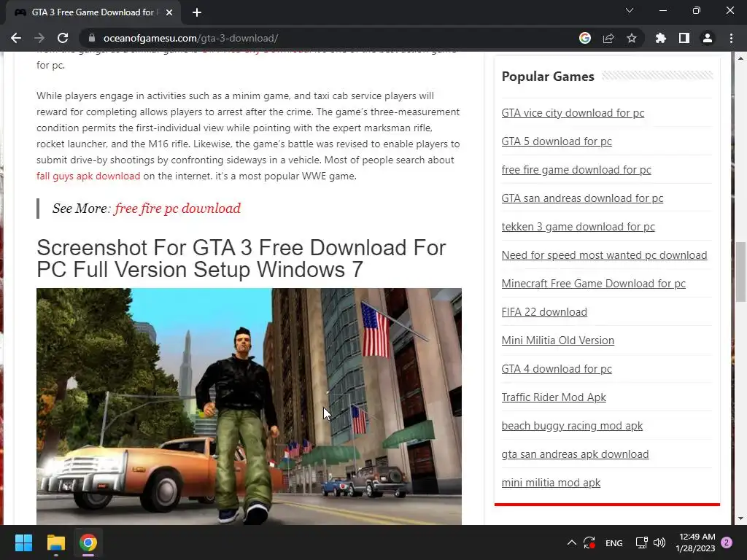Open site info via the lock icon
The height and width of the screenshot is (560, 747).
(x=92, y=38)
